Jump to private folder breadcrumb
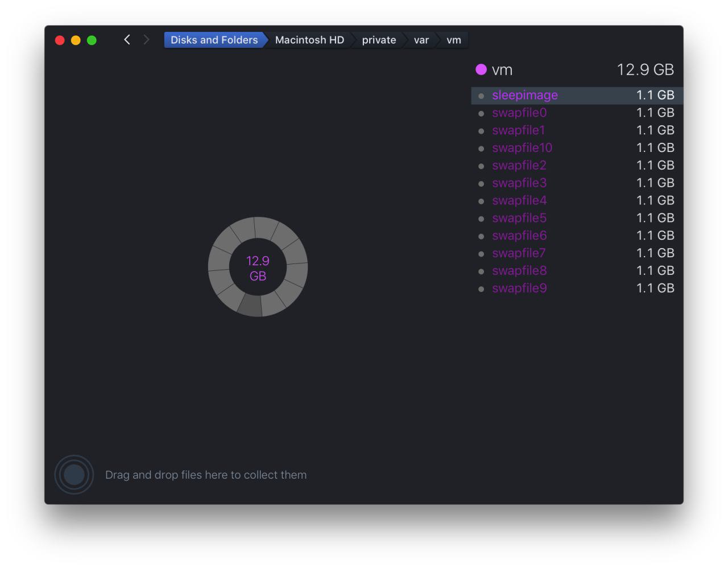The height and width of the screenshot is (568, 728). [x=379, y=40]
